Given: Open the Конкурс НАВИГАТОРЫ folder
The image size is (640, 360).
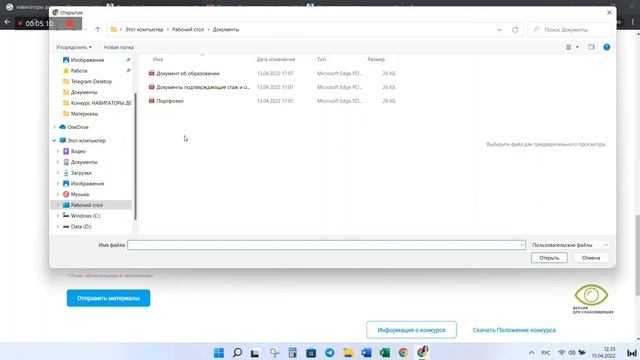Looking at the screenshot, I should (97, 103).
